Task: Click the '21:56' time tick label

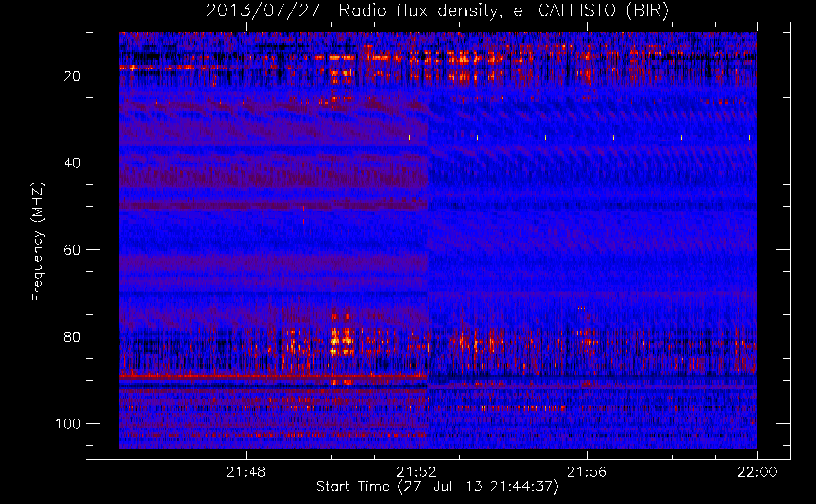Action: (587, 472)
